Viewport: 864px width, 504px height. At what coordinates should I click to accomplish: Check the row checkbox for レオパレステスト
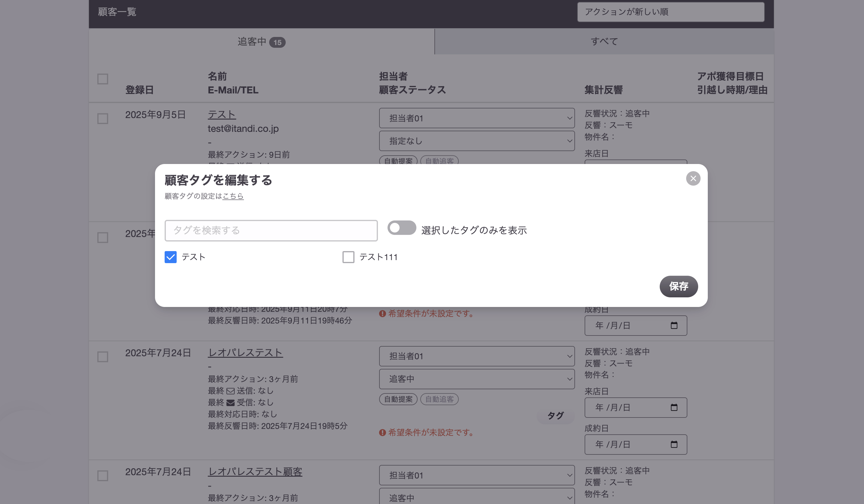click(102, 357)
